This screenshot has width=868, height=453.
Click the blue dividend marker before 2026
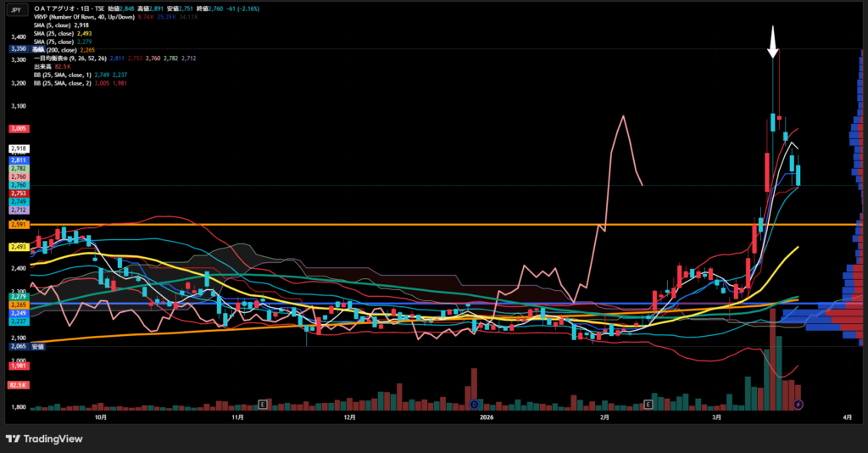coord(474,405)
